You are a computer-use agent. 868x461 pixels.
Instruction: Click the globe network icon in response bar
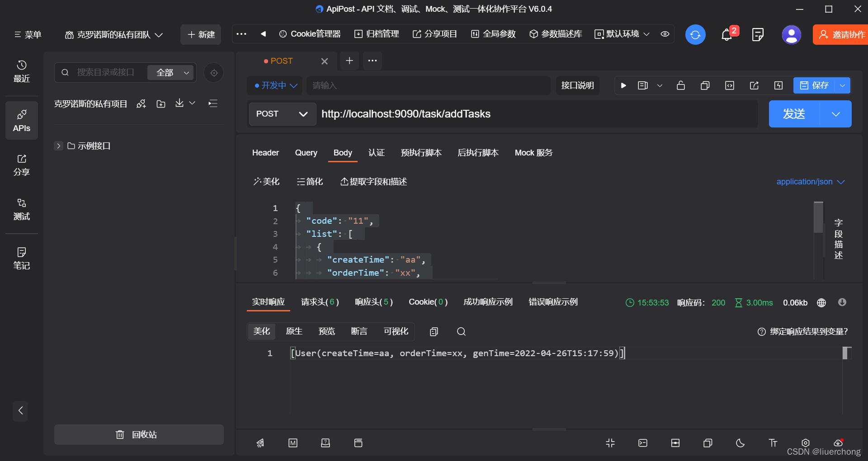tap(821, 303)
